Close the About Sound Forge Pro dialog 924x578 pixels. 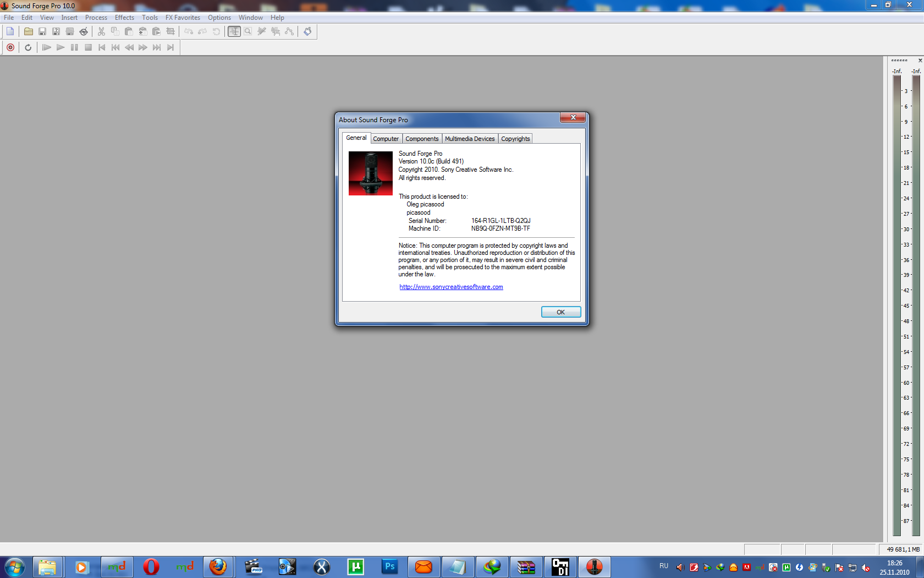click(573, 118)
